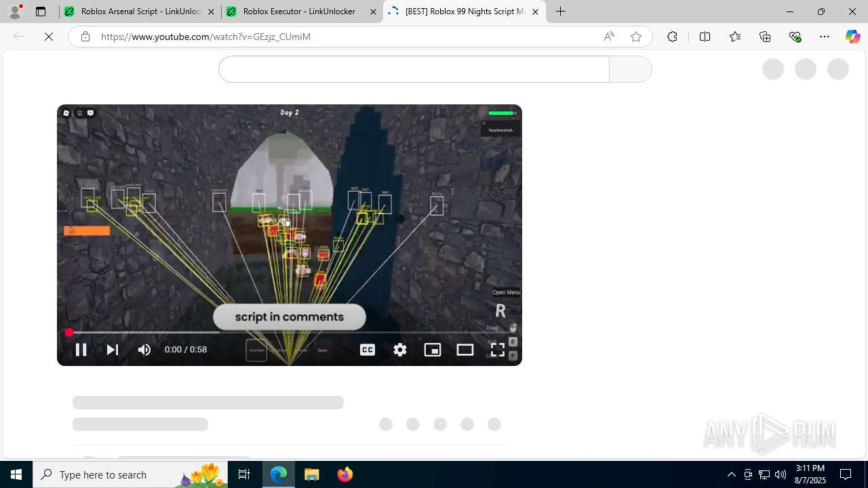Open the system volume control
Screen dimensions: 868x488
781,474
